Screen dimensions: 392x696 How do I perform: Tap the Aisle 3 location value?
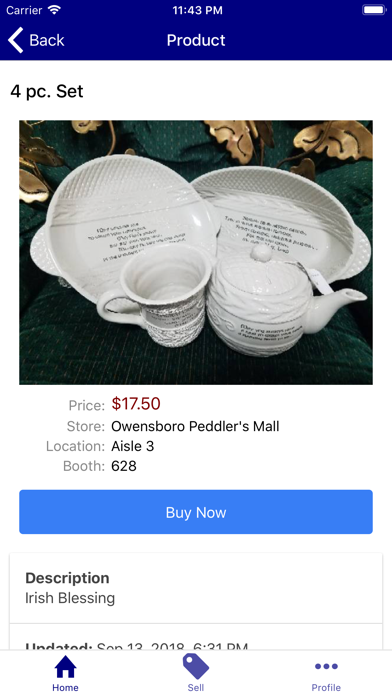click(x=133, y=446)
